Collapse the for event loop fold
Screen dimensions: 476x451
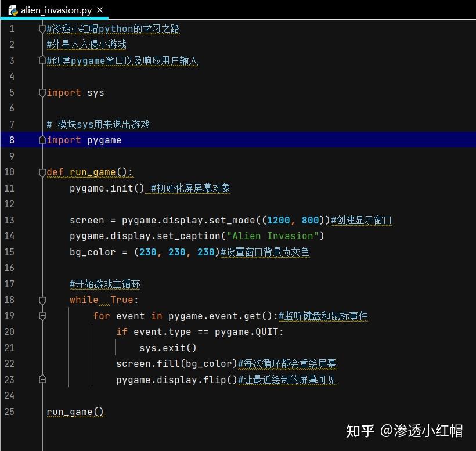point(42,316)
